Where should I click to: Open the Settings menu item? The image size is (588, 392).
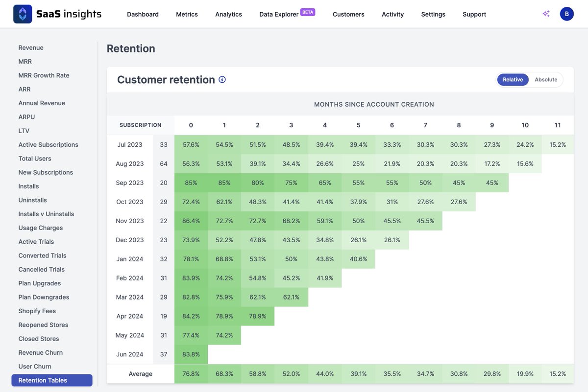tap(433, 14)
